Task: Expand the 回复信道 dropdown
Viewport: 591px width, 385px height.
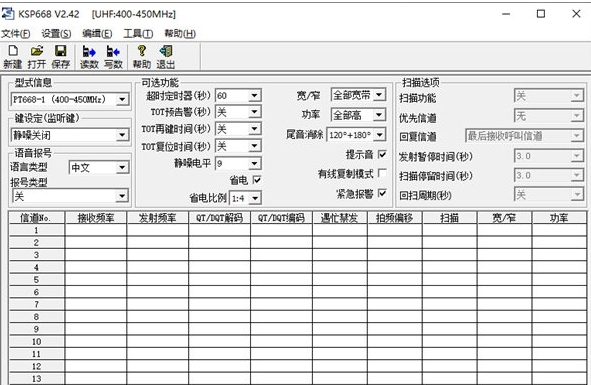Action: coord(577,136)
